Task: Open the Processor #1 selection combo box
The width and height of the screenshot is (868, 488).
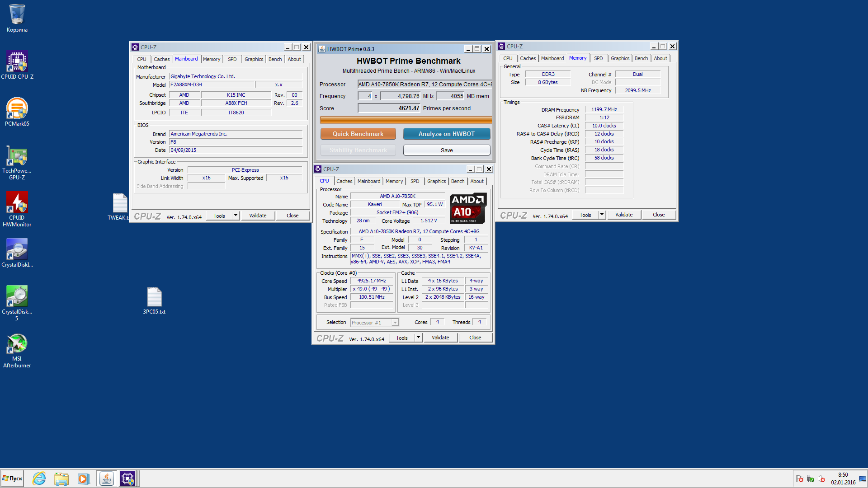Action: [375, 322]
